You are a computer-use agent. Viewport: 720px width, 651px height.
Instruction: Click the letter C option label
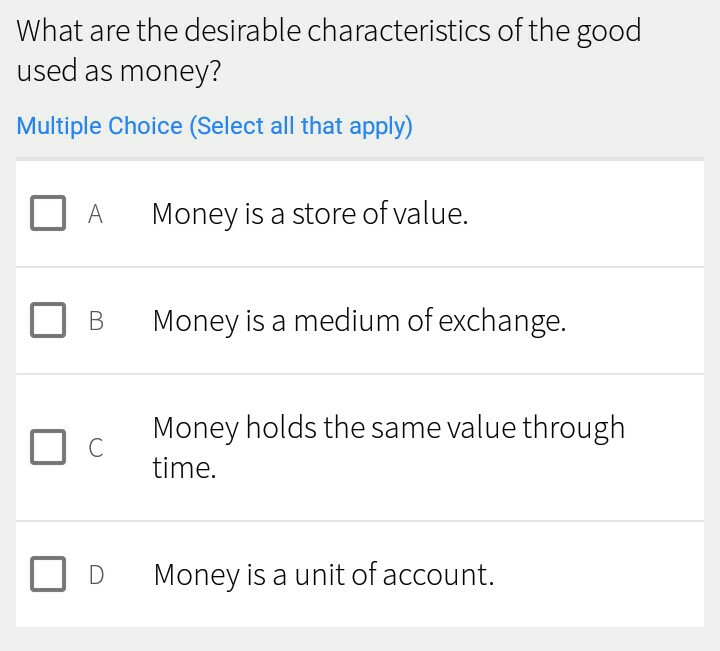96,448
